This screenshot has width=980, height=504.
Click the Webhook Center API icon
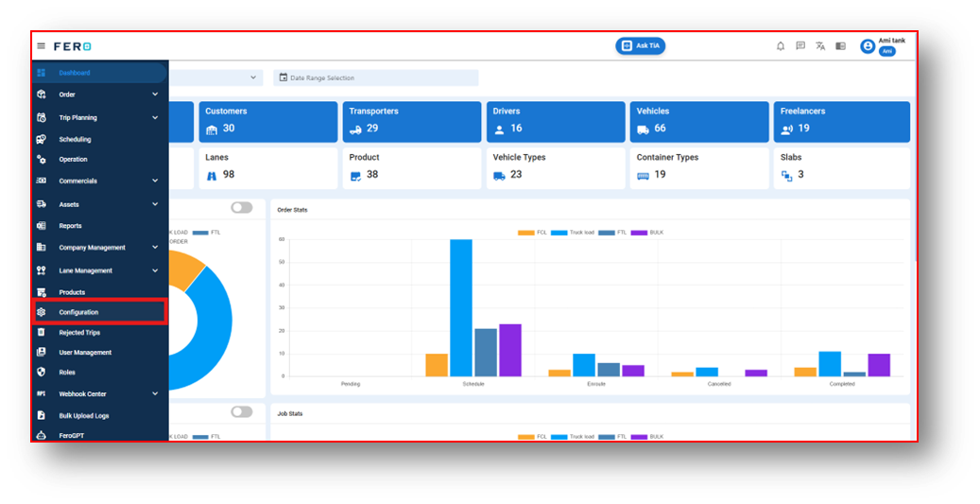coord(42,394)
